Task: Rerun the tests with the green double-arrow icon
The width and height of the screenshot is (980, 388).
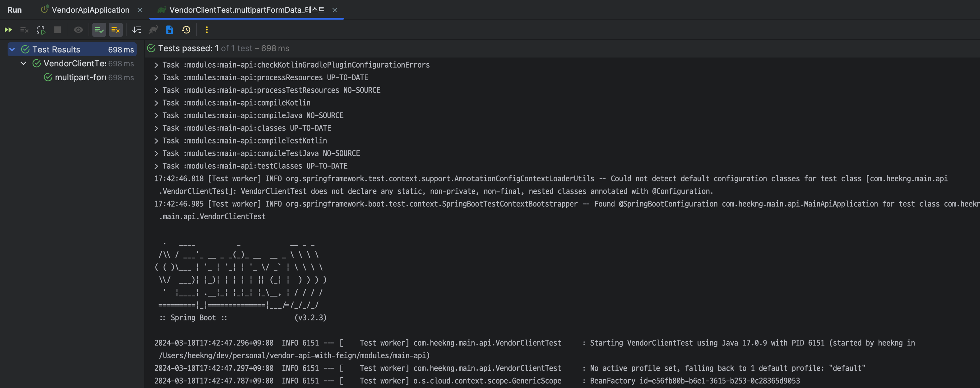Action: [8, 30]
